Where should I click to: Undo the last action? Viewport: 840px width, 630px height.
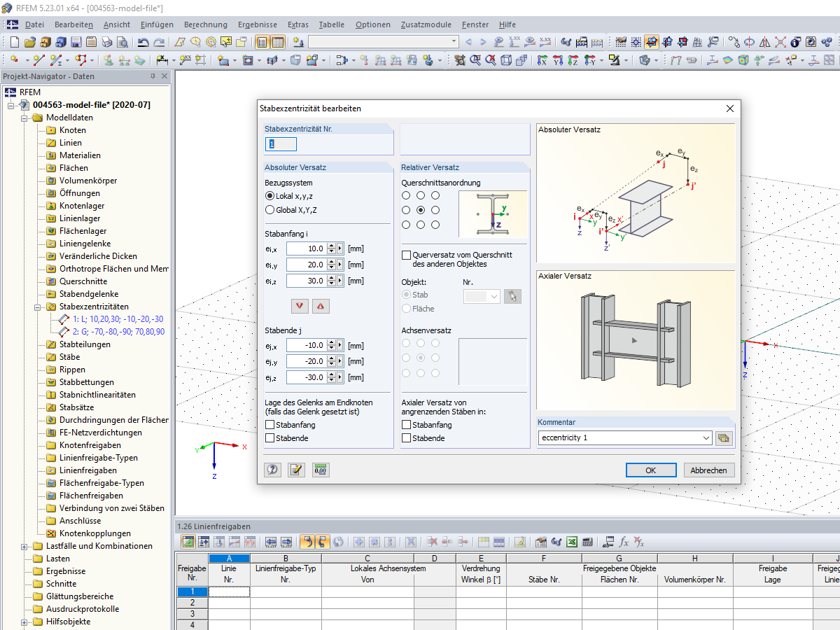click(x=143, y=42)
